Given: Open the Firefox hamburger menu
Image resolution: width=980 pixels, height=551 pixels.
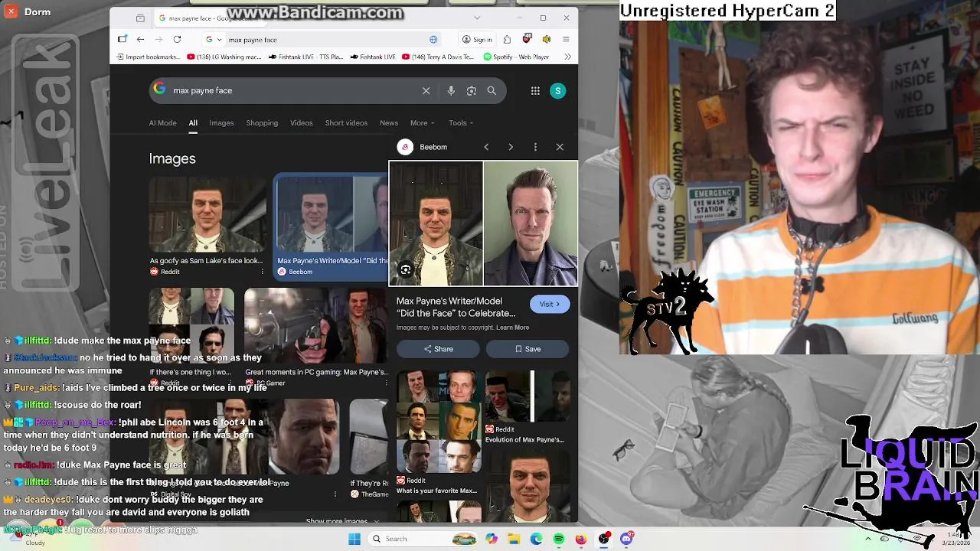Looking at the screenshot, I should [x=566, y=39].
